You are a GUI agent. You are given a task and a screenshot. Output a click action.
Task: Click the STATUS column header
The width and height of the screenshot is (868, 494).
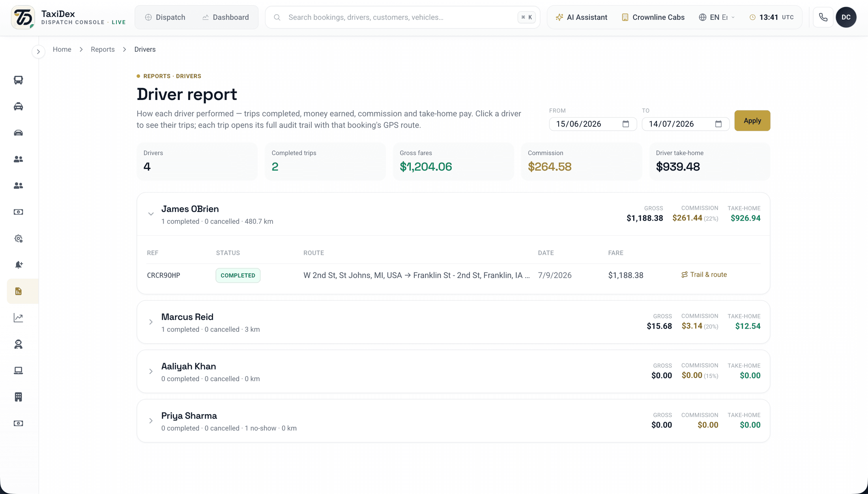pos(228,253)
